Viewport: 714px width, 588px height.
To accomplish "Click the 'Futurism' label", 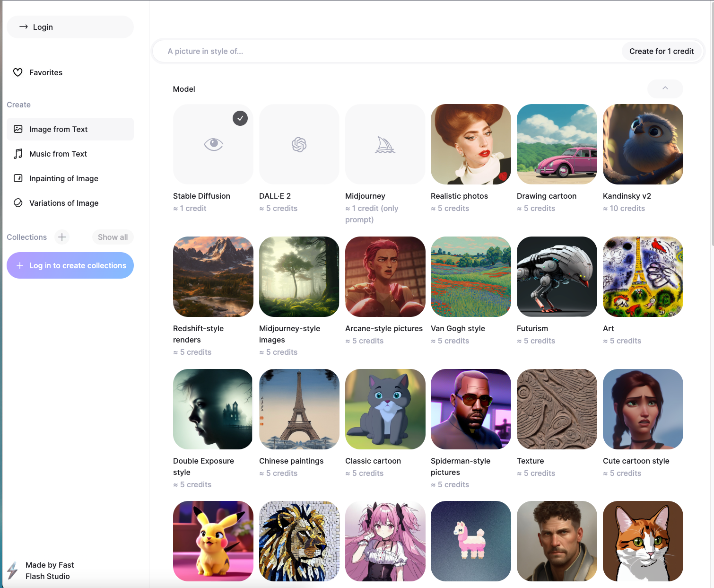I will point(532,328).
